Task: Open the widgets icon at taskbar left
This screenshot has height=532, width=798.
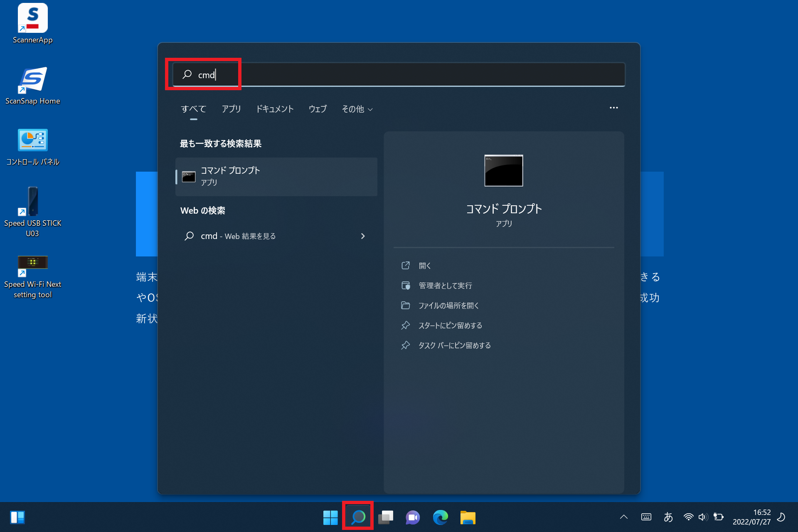Action: tap(17, 517)
